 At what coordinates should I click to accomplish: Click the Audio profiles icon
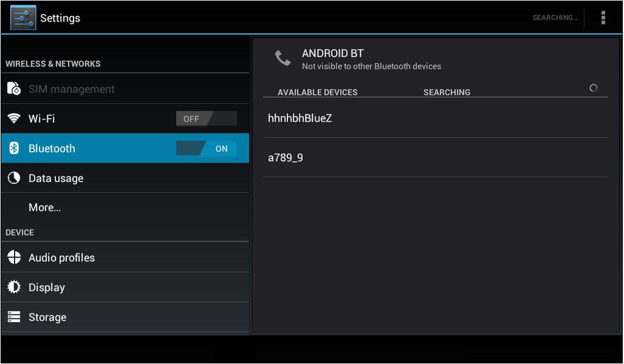pyautogui.click(x=14, y=257)
